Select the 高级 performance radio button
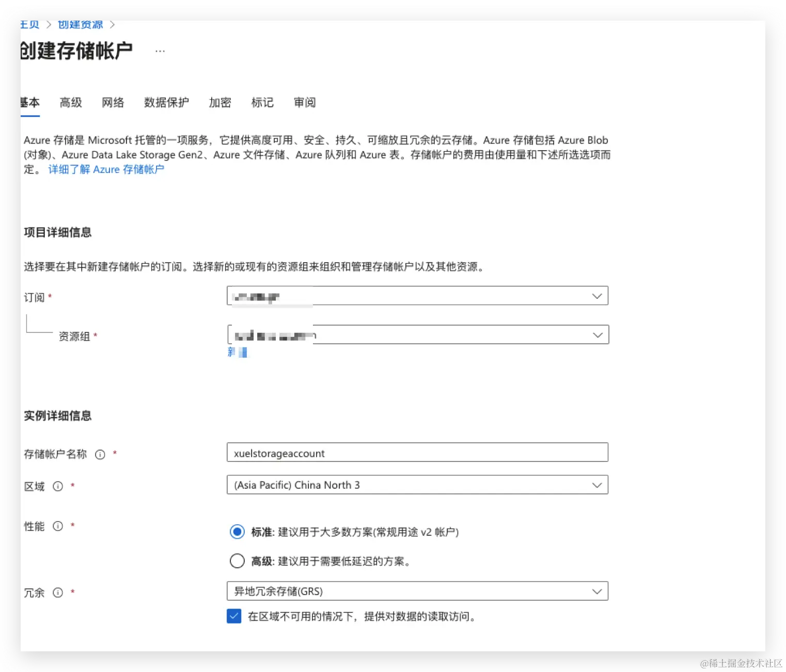The image size is (786, 672). pyautogui.click(x=237, y=561)
